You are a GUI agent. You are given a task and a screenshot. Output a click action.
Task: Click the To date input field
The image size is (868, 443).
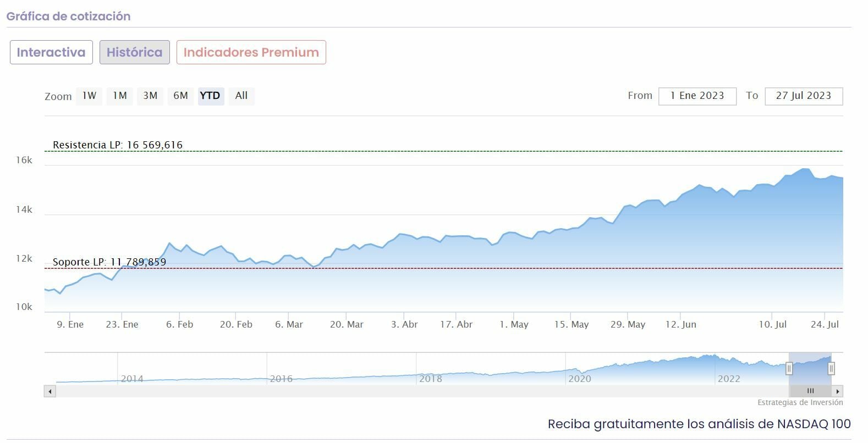point(803,96)
